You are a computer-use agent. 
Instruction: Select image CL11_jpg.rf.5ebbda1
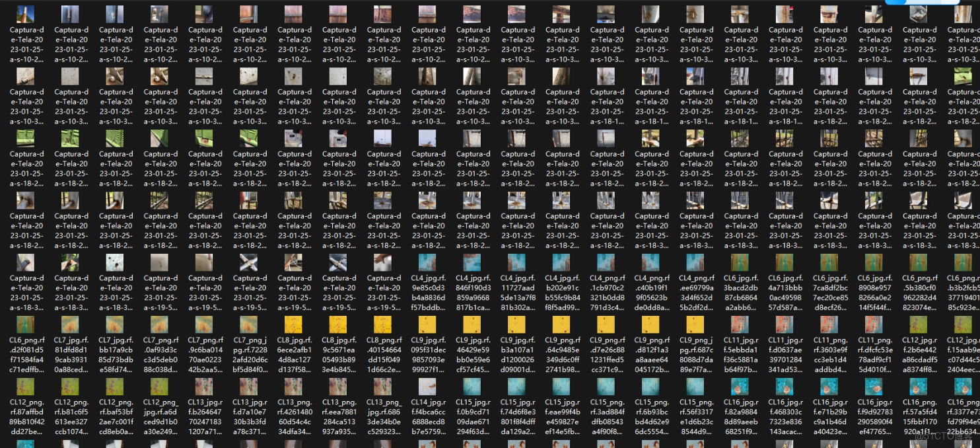pos(740,325)
